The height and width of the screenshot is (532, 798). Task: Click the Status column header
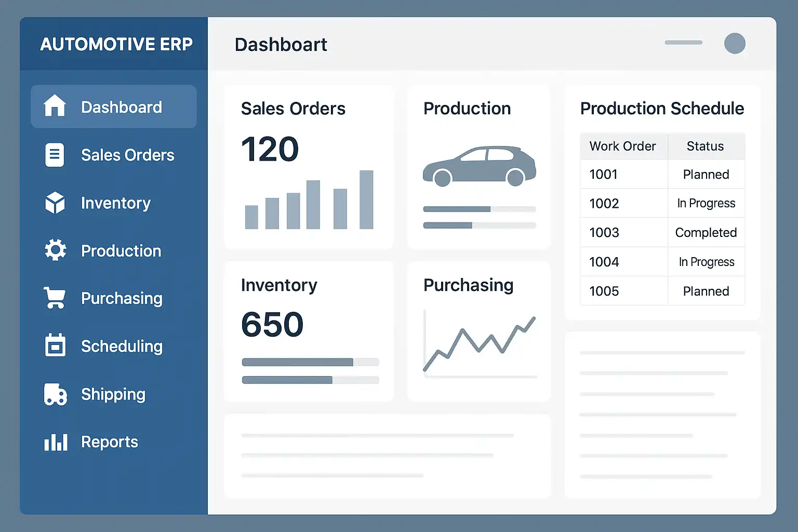pyautogui.click(x=705, y=146)
